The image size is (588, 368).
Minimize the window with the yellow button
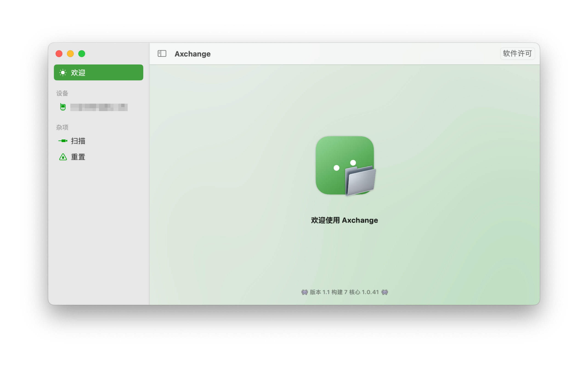point(71,54)
